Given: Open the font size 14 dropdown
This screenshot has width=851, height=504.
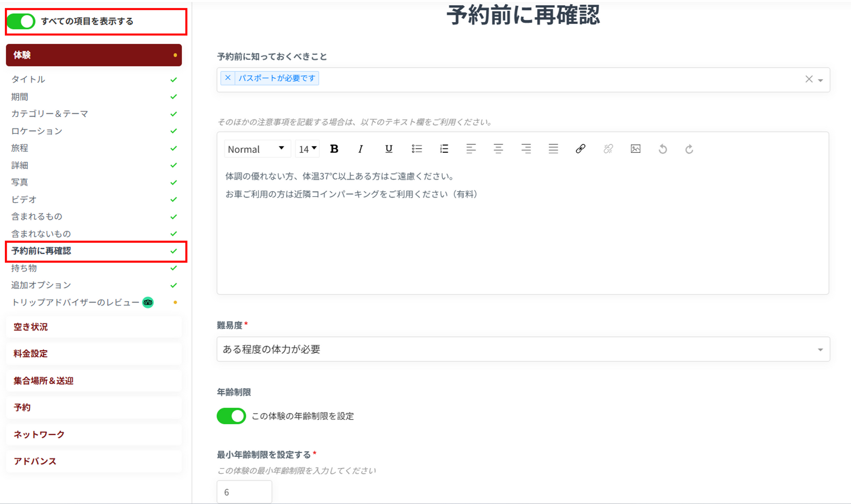Looking at the screenshot, I should [x=307, y=149].
